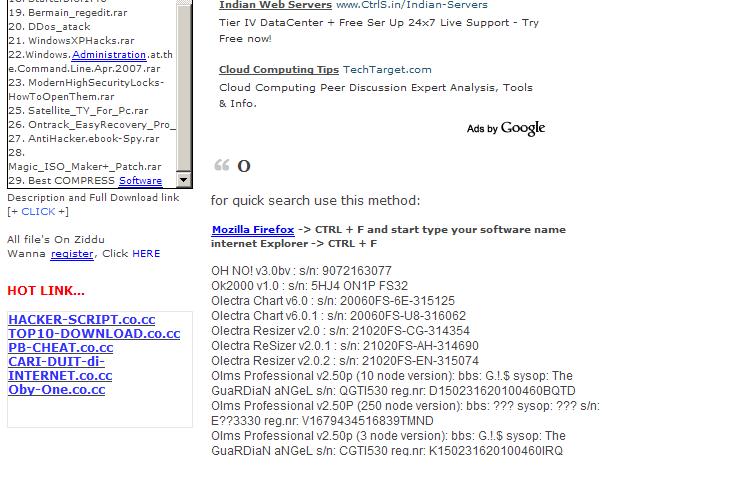Viewport: 755px width, 490px height.
Task: Open Oby-One.co.cc hot link
Action: click(56, 389)
